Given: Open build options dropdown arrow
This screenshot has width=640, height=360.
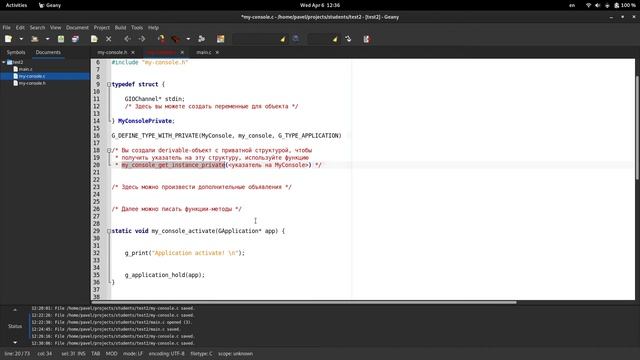Looking at the screenshot, I should click(x=188, y=39).
